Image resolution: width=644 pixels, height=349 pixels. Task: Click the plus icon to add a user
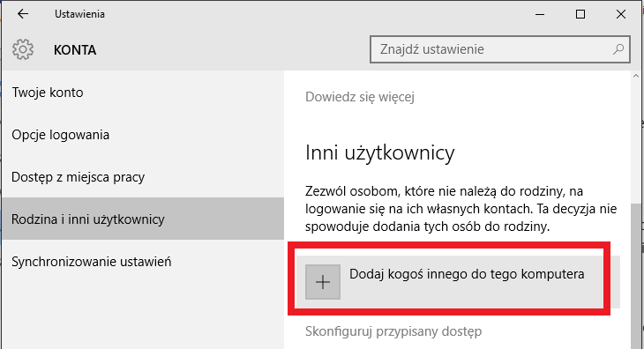coord(323,282)
